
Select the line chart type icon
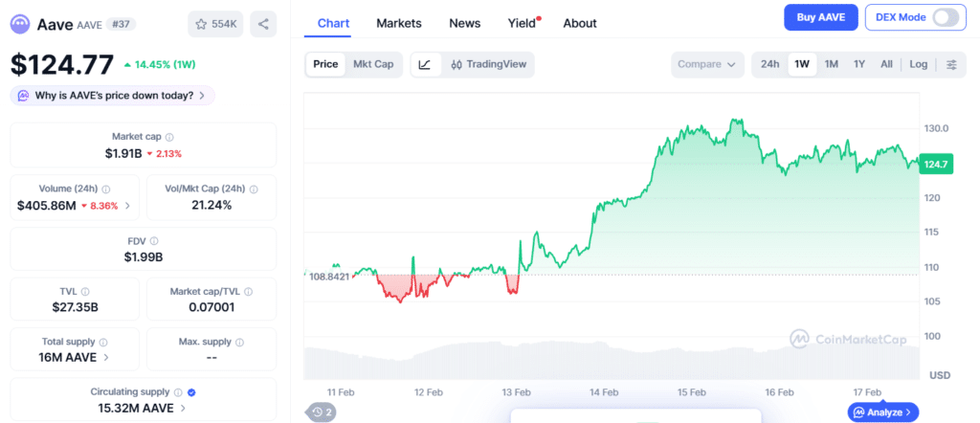coord(425,64)
